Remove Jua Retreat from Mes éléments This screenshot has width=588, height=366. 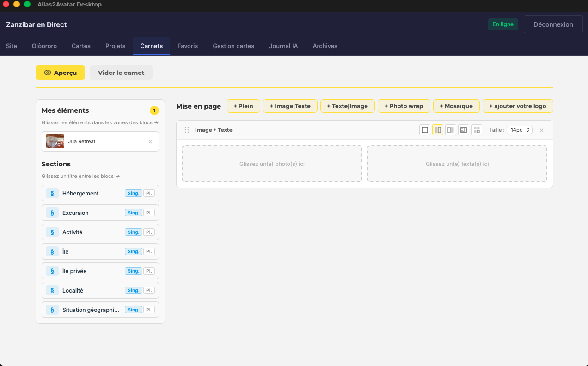pyautogui.click(x=150, y=142)
